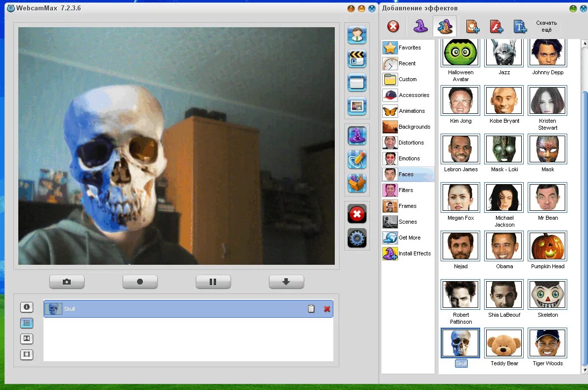Select the single wizard hat toolbar icon
Screen dimensions: 588x390
pos(420,26)
